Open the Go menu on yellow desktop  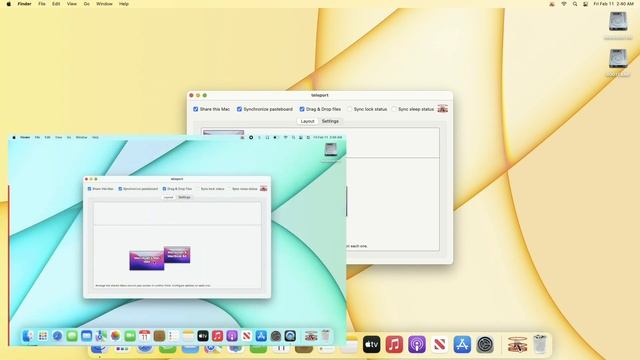(87, 4)
